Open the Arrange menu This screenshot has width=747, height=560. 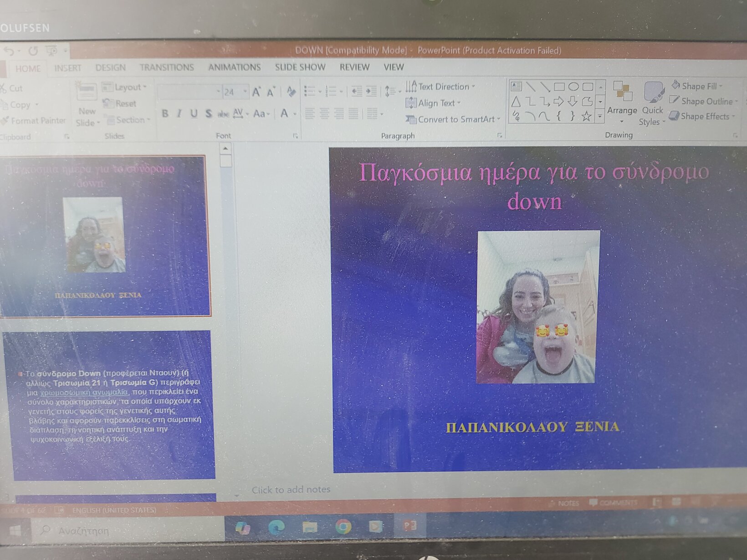point(622,102)
